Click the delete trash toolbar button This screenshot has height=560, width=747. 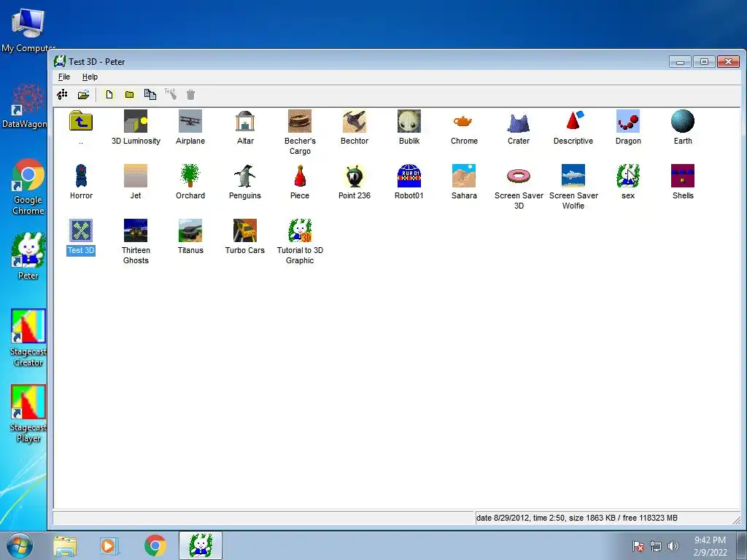190,94
